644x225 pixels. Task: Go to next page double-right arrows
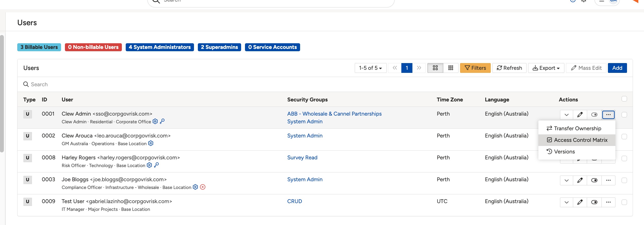tap(419, 68)
